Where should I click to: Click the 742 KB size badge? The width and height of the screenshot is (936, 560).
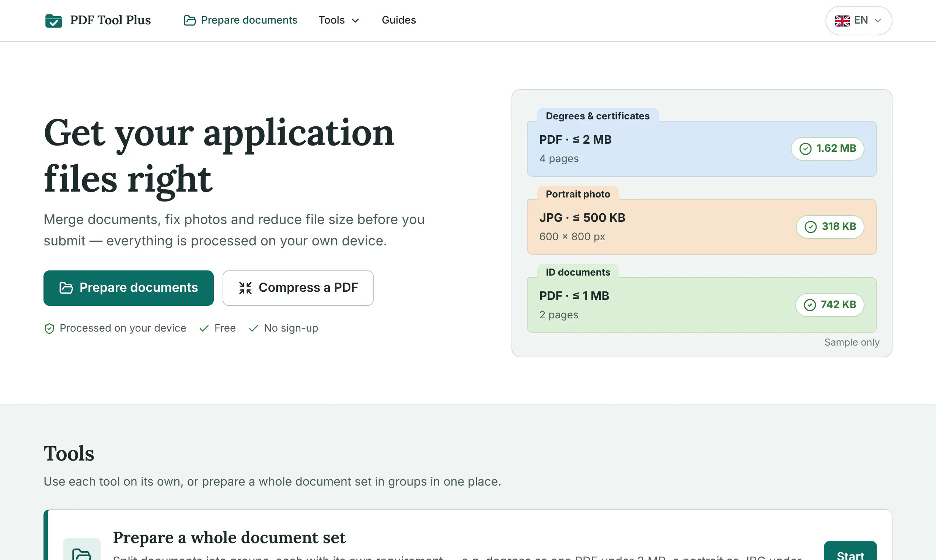[x=830, y=305]
